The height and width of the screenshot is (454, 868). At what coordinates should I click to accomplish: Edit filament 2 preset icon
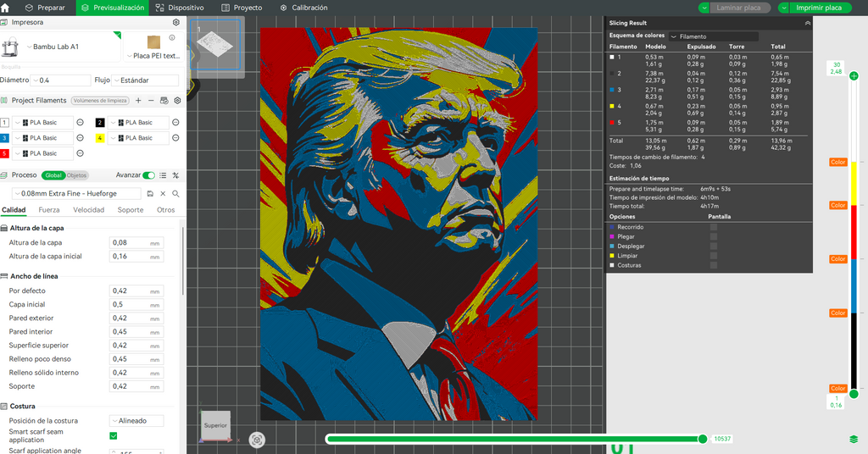pyautogui.click(x=175, y=122)
